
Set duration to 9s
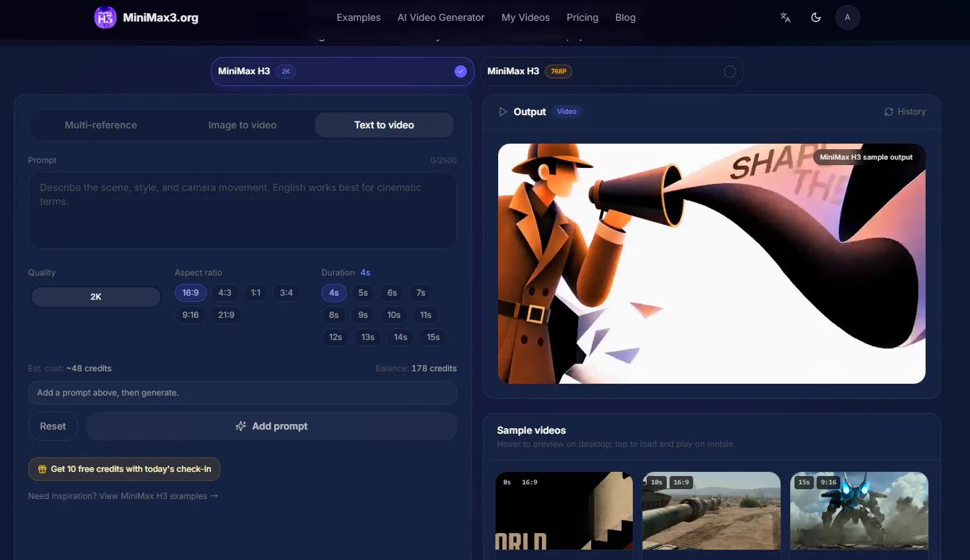pos(363,315)
